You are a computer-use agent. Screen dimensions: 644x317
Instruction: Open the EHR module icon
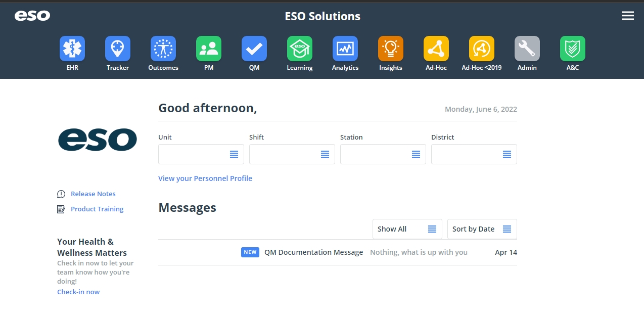pyautogui.click(x=72, y=49)
